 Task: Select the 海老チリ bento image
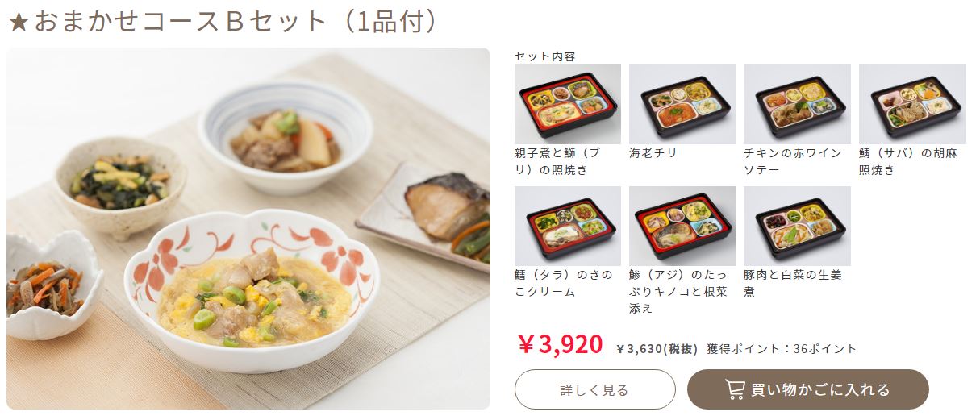click(682, 104)
